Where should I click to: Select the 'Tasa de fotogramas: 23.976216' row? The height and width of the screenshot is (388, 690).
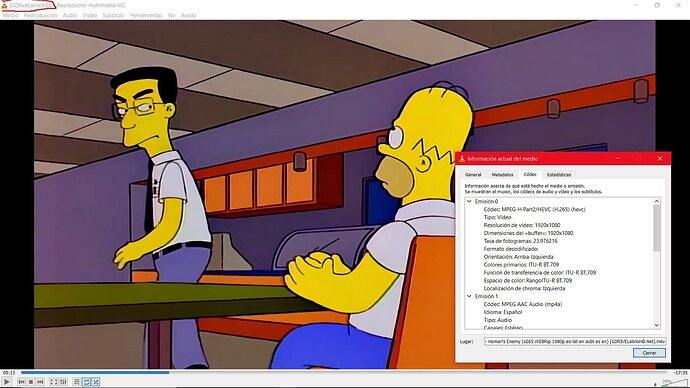pyautogui.click(x=520, y=241)
